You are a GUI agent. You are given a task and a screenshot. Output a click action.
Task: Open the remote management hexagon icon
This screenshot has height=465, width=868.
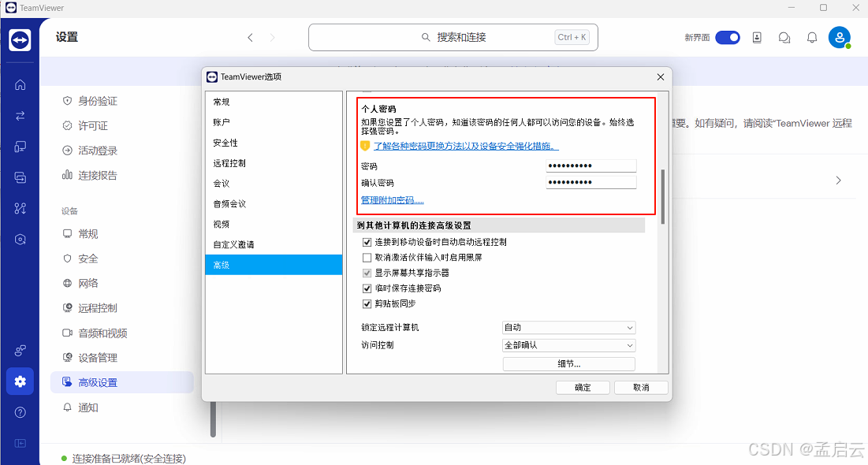pyautogui.click(x=20, y=240)
